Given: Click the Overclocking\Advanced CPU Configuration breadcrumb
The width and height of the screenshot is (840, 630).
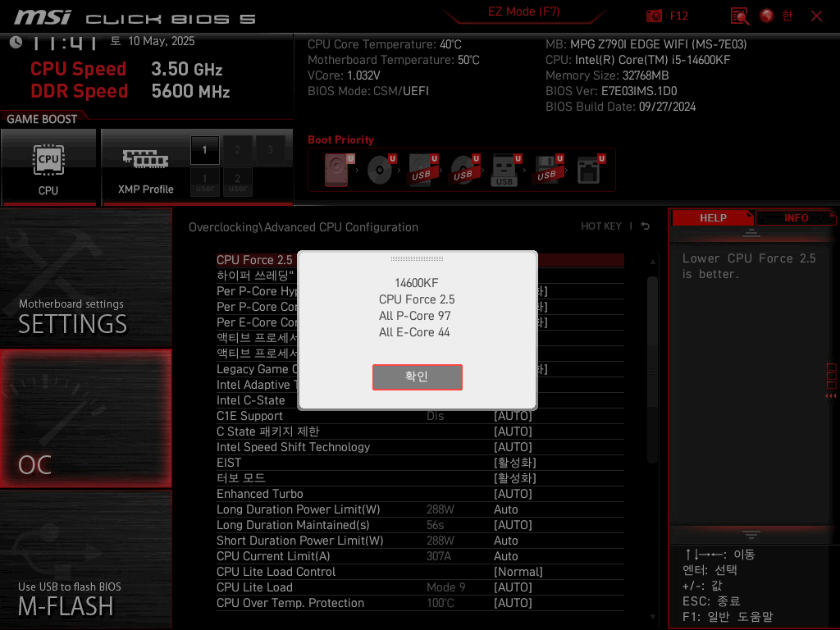Looking at the screenshot, I should click(304, 227).
